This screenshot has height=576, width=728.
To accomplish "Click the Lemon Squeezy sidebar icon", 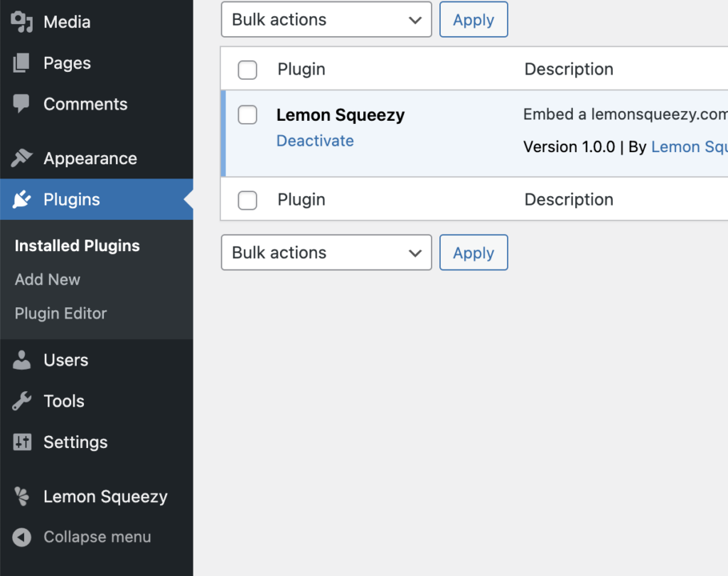I will coord(21,496).
